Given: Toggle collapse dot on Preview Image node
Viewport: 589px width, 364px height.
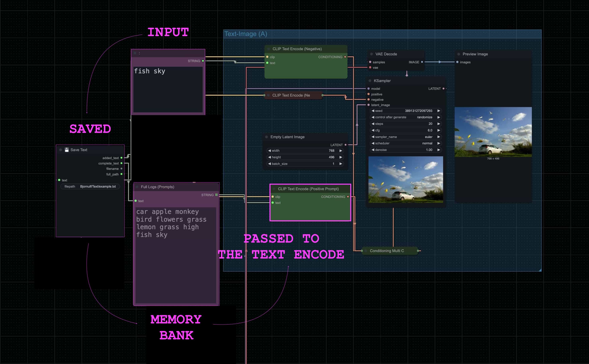Looking at the screenshot, I should coord(459,54).
